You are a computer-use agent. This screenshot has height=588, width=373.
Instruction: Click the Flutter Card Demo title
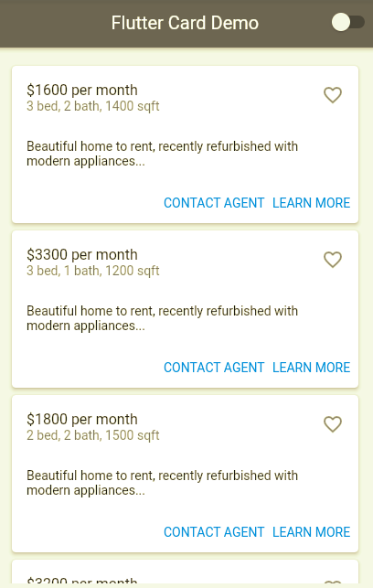pyautogui.click(x=185, y=23)
